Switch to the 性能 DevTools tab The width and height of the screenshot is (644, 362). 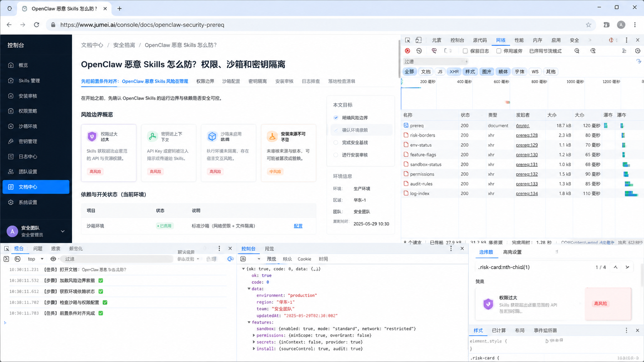[x=519, y=40]
